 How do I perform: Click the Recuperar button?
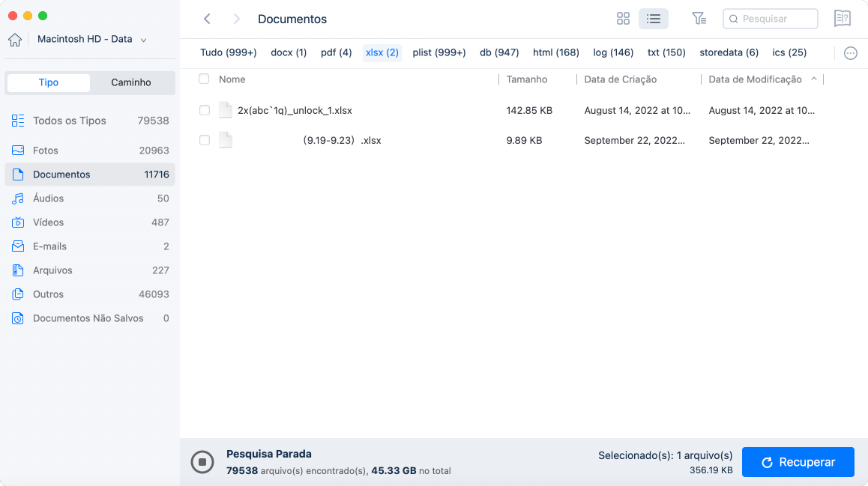click(798, 462)
